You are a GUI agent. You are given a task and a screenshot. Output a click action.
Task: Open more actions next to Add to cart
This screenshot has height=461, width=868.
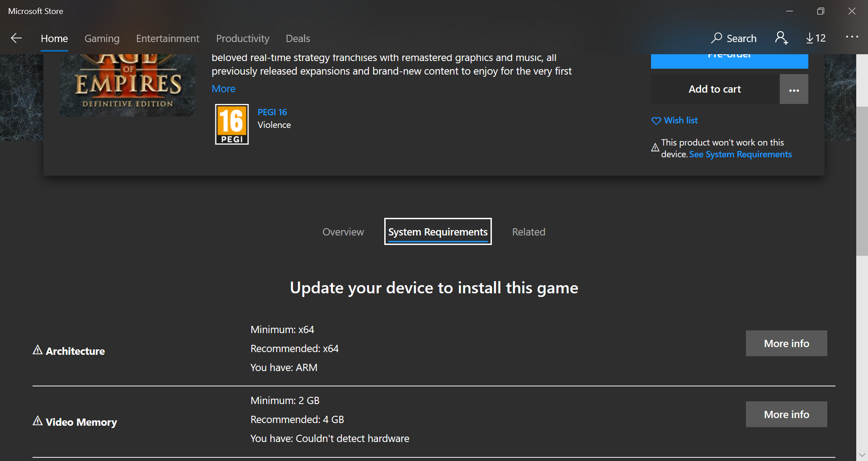794,89
